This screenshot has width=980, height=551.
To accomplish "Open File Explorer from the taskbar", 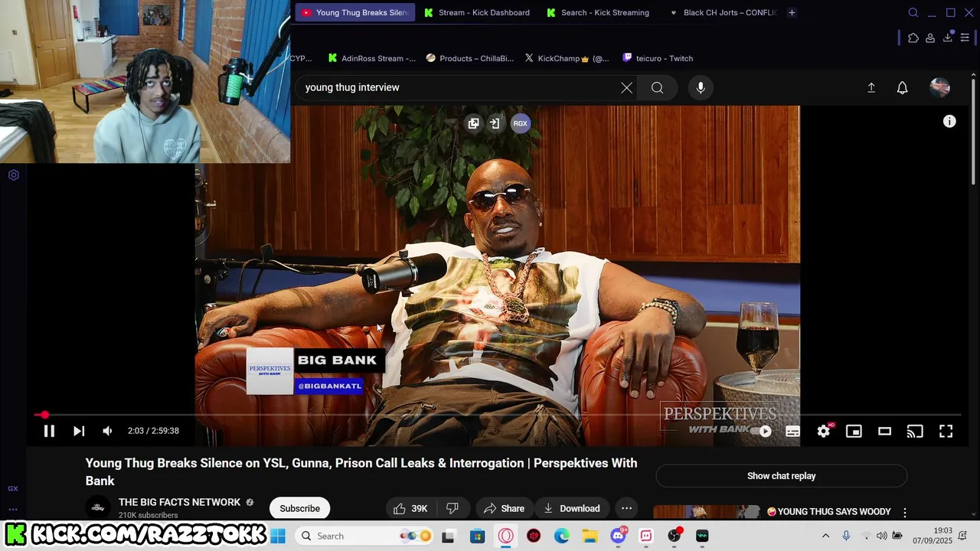I will click(x=590, y=536).
